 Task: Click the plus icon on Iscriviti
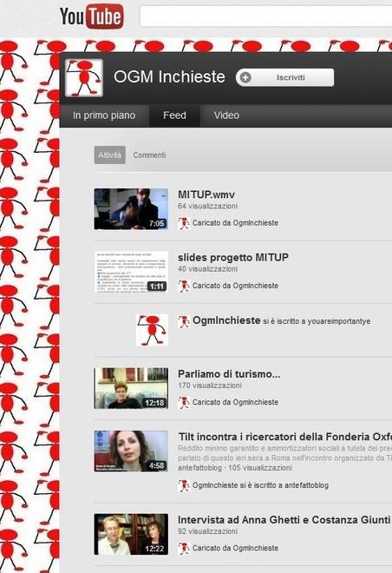245,77
